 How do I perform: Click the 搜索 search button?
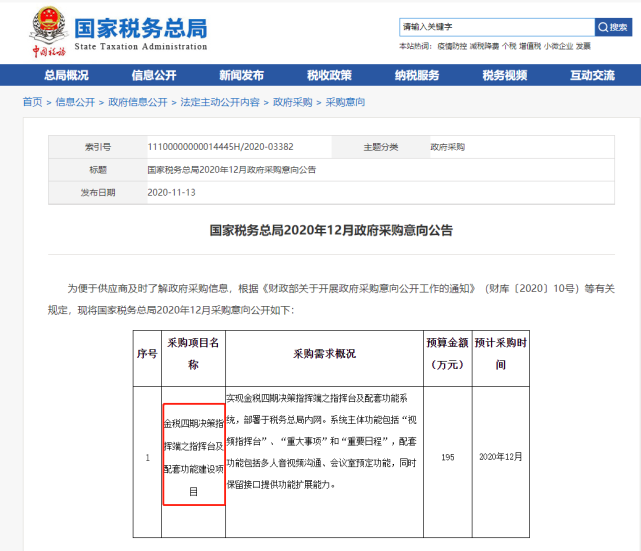click(613, 27)
